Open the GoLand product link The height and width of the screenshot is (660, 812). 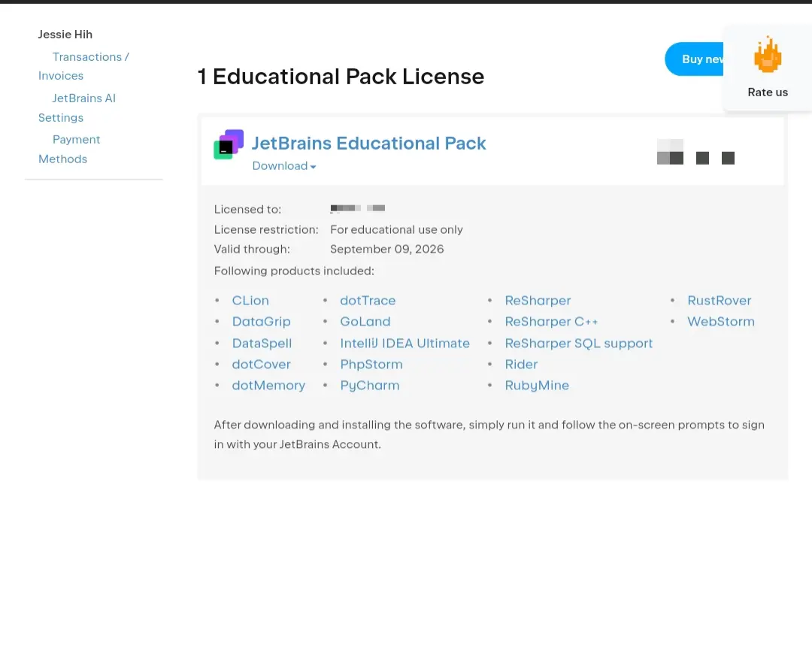point(365,322)
